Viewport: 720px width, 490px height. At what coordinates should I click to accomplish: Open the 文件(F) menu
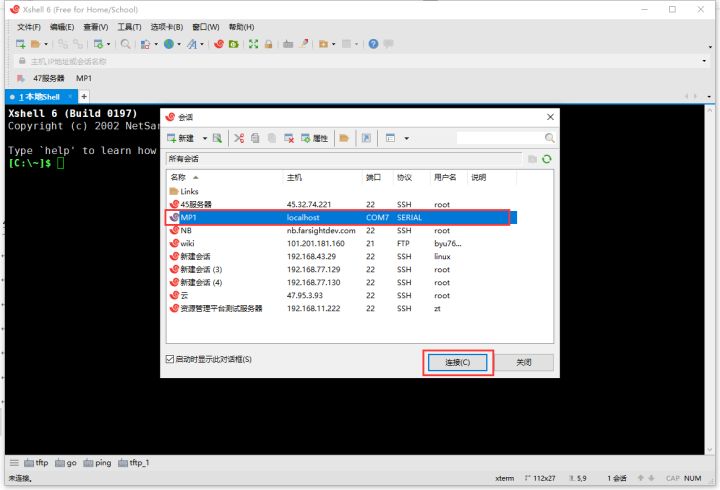[29, 27]
